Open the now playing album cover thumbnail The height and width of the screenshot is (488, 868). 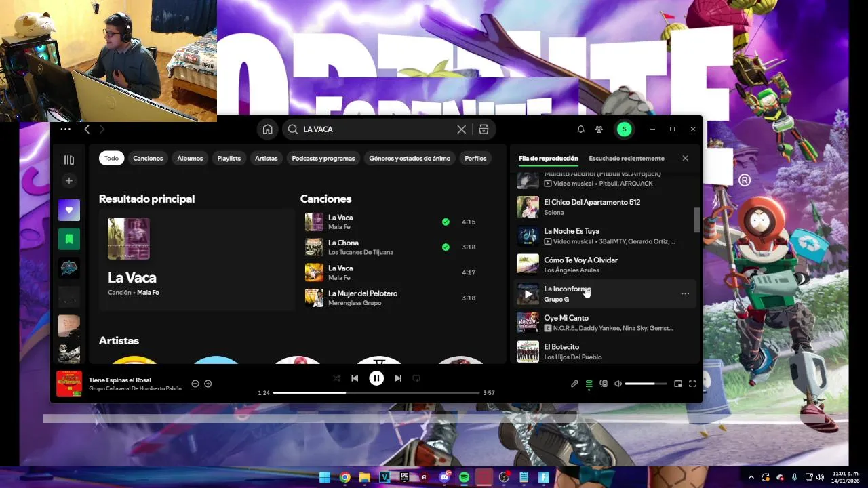point(69,384)
